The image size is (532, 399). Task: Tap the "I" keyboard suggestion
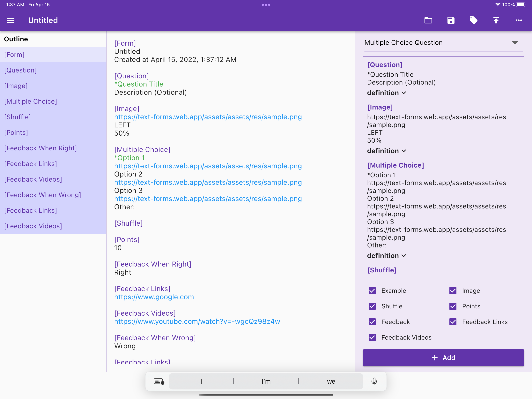click(x=201, y=381)
